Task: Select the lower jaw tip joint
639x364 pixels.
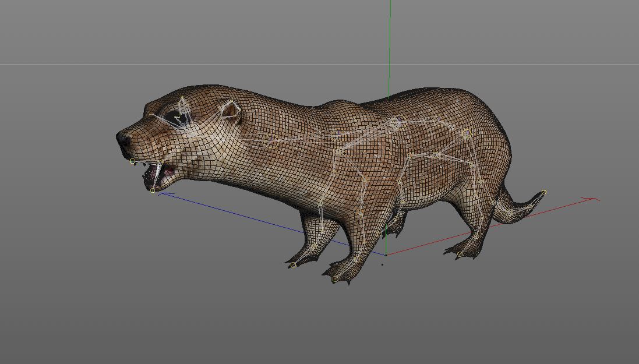Action: (x=153, y=190)
